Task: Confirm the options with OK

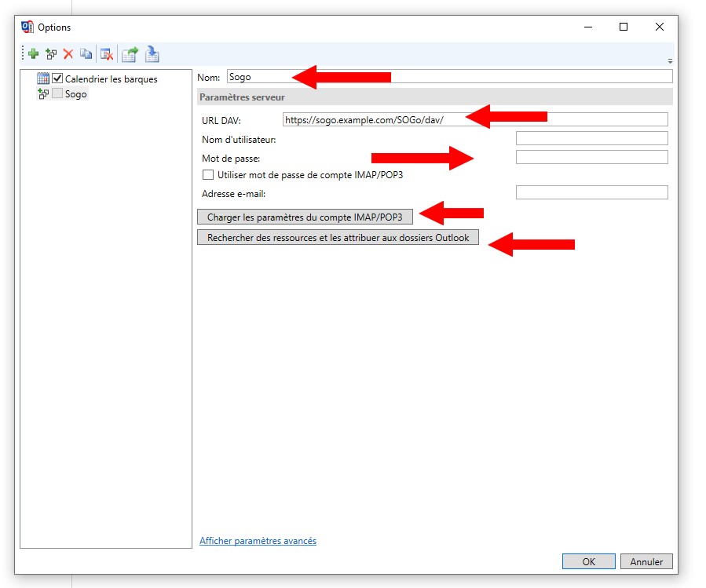Action: pos(588,561)
